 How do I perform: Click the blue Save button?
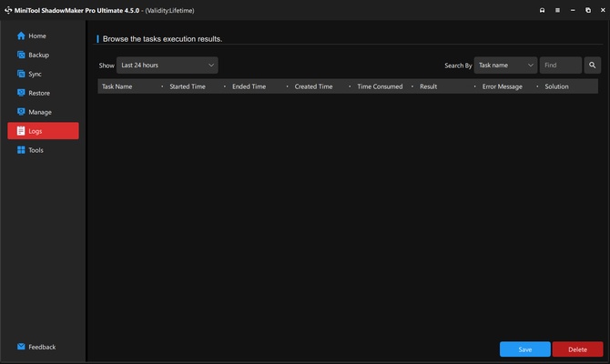(x=524, y=349)
